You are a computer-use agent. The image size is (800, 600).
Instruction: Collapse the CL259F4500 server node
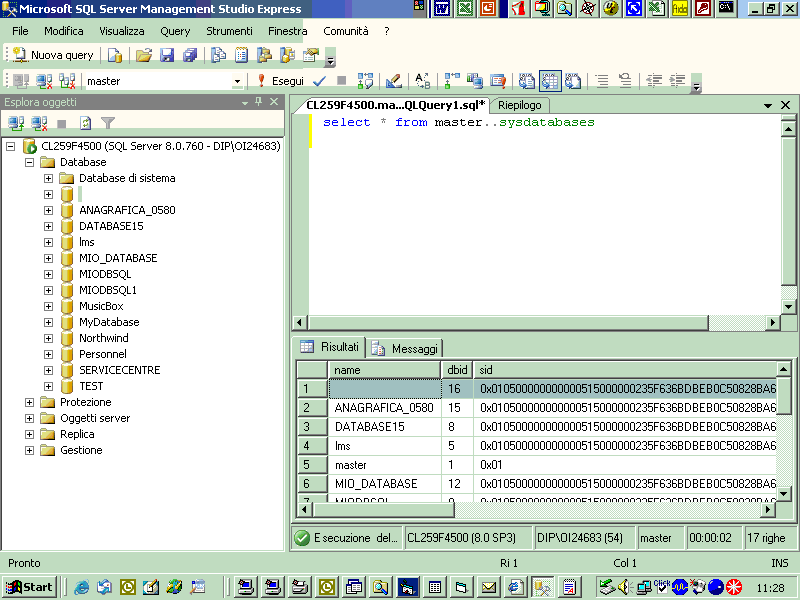point(10,146)
